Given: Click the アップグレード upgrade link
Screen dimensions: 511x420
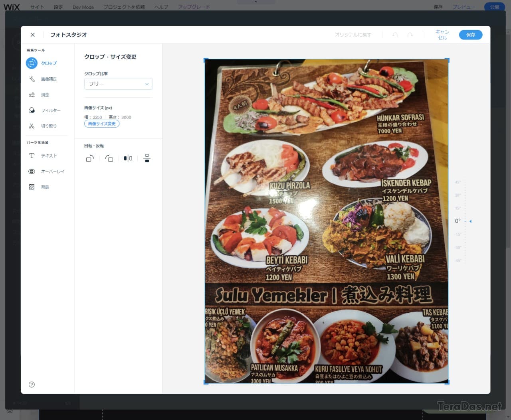Looking at the screenshot, I should point(194,7).
